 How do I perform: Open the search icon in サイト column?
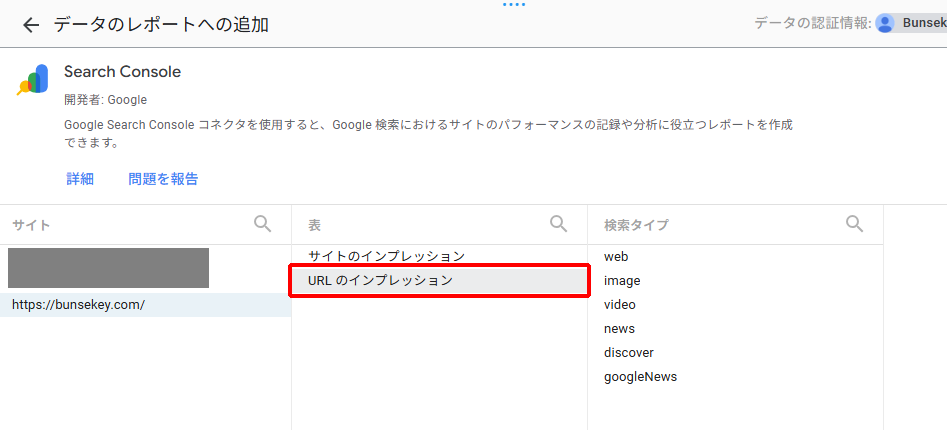[263, 224]
